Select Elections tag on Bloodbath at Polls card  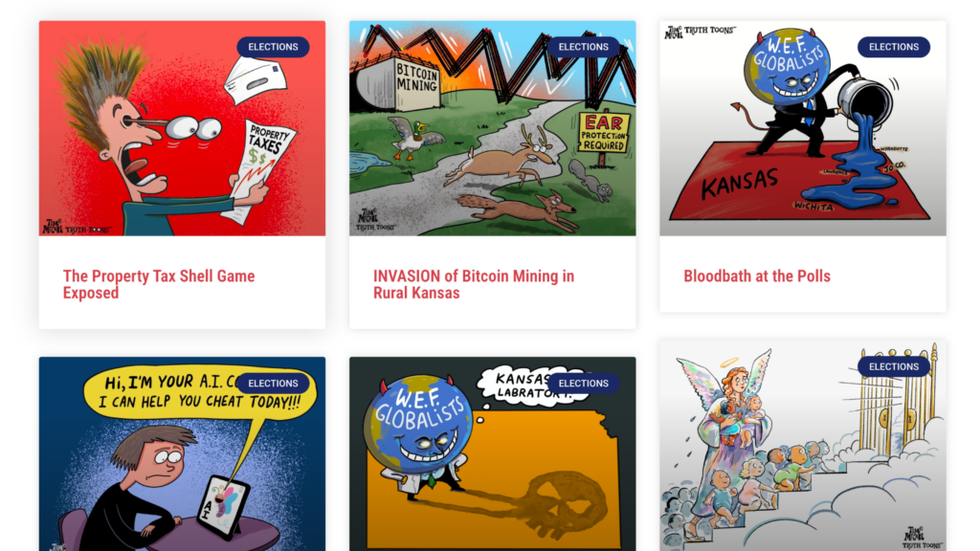tap(894, 47)
